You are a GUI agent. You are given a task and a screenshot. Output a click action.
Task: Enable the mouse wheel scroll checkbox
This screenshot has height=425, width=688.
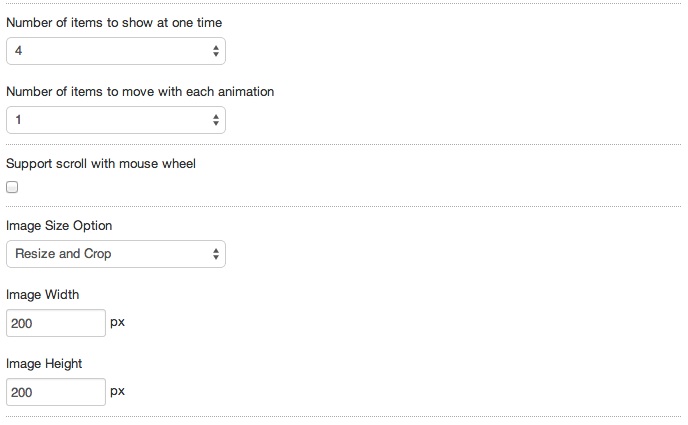tap(12, 187)
